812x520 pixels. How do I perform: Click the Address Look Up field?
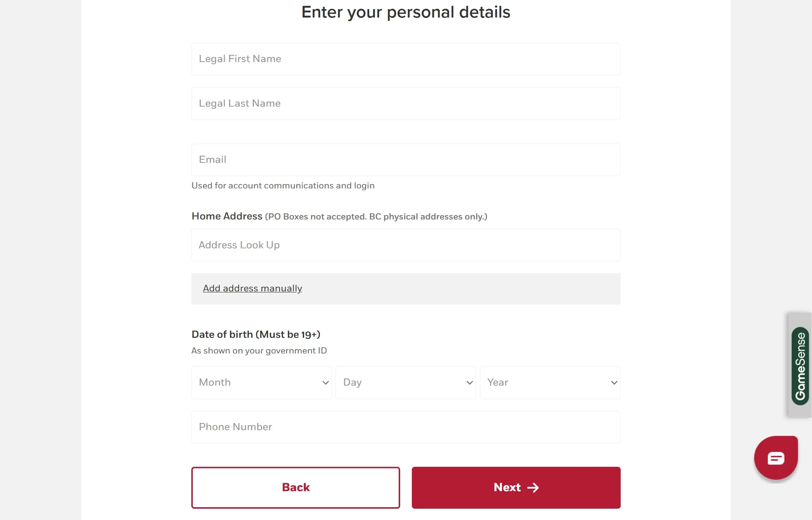[406, 245]
